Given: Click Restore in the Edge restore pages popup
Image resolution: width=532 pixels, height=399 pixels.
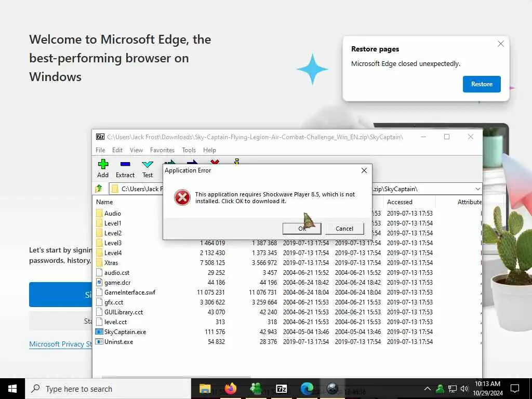Looking at the screenshot, I should coord(482,84).
